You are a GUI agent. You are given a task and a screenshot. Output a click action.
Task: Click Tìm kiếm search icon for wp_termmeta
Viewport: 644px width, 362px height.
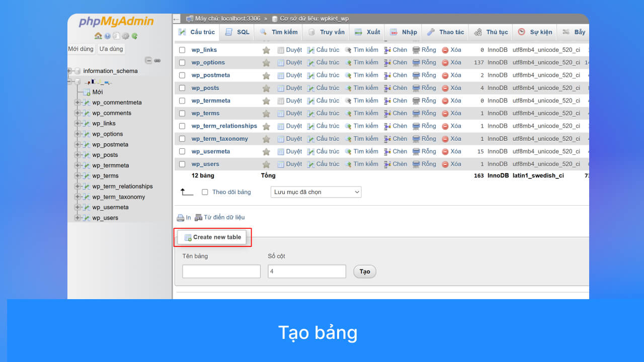click(x=348, y=101)
